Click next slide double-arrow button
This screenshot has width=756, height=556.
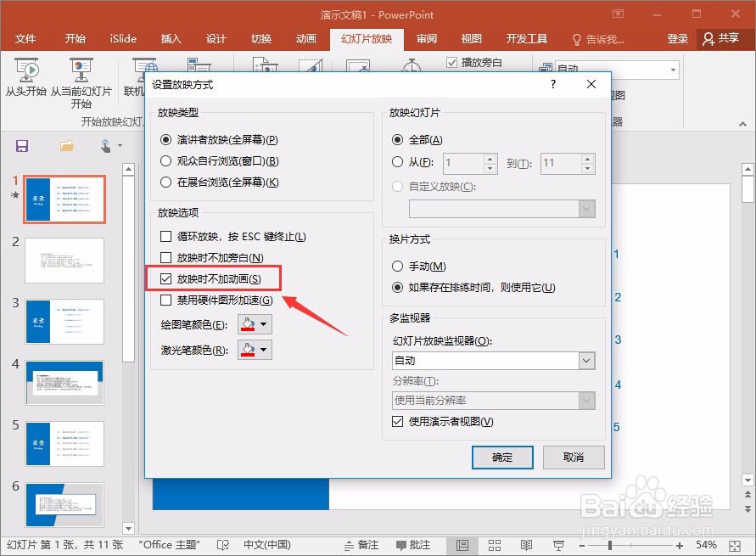(x=748, y=508)
